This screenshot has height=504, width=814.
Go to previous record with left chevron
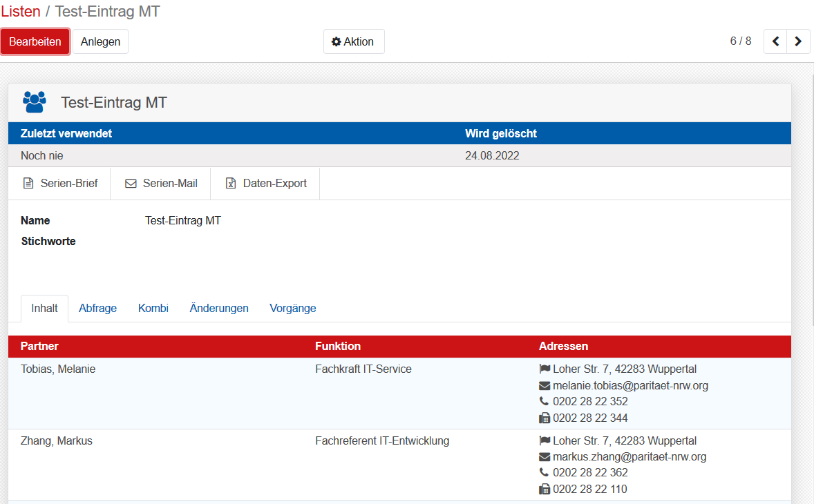[x=775, y=41]
